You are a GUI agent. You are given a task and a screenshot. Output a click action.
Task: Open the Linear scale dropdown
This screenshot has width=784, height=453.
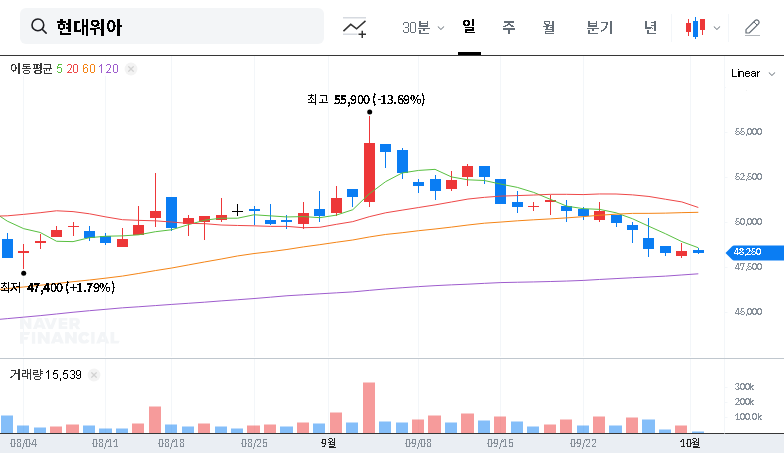click(752, 73)
